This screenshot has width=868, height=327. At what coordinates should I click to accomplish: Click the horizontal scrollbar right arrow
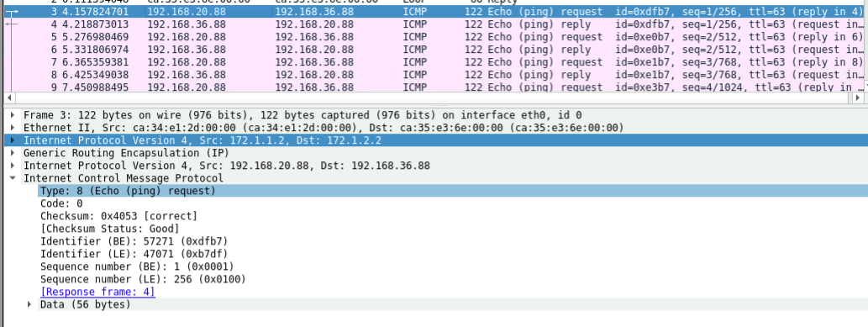pos(858,98)
